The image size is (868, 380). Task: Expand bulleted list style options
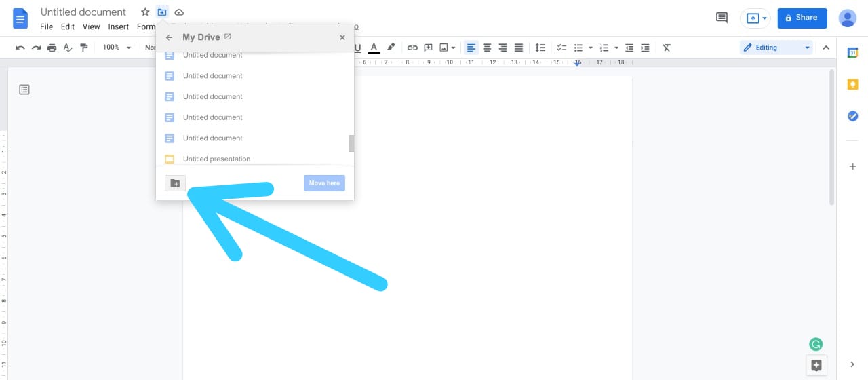pyautogui.click(x=591, y=47)
